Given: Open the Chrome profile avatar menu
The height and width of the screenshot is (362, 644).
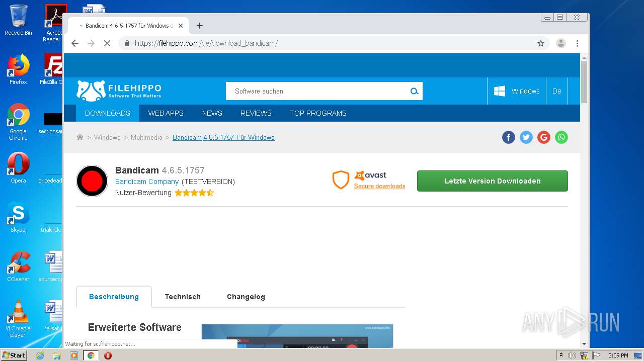Looking at the screenshot, I should click(x=560, y=43).
